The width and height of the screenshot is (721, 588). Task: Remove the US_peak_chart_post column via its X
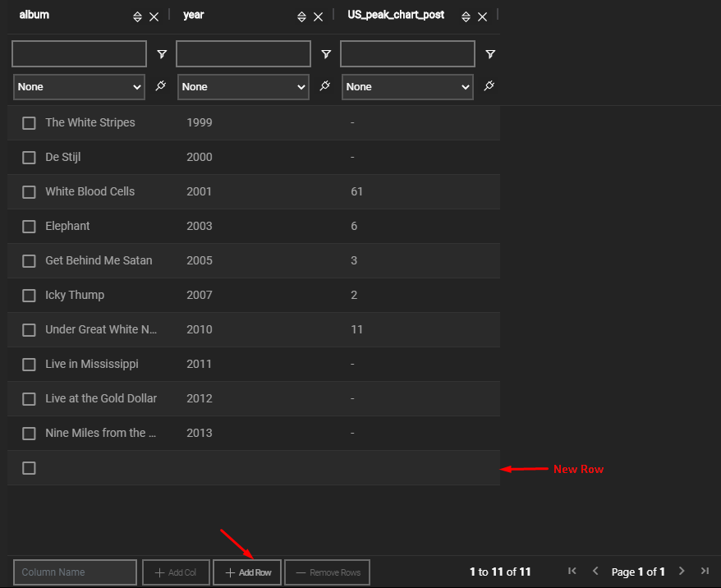483,16
